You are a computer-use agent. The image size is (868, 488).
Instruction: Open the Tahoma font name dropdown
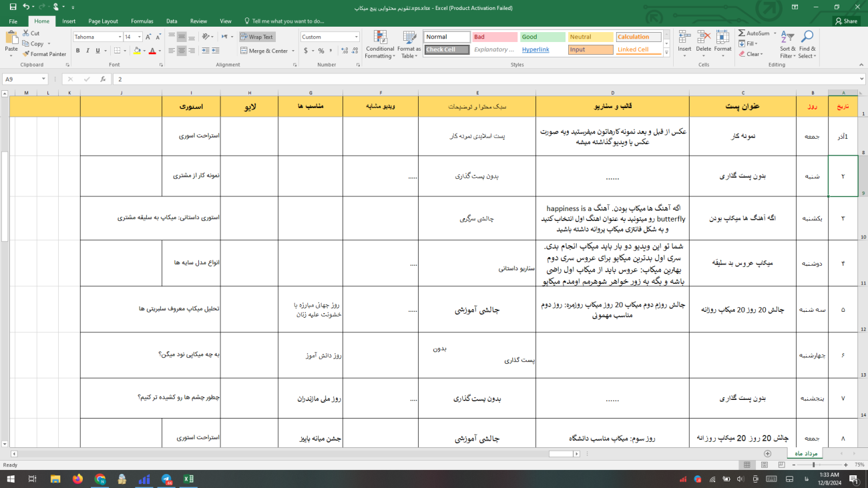click(x=120, y=37)
